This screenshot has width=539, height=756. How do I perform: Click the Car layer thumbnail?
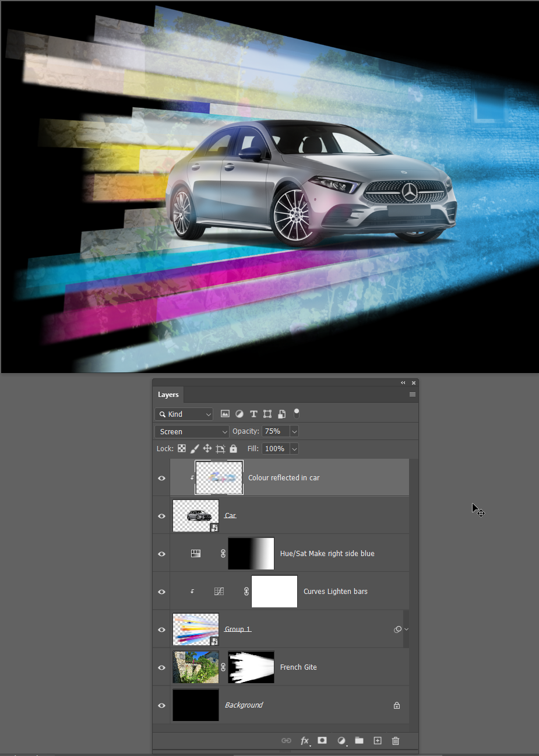195,515
